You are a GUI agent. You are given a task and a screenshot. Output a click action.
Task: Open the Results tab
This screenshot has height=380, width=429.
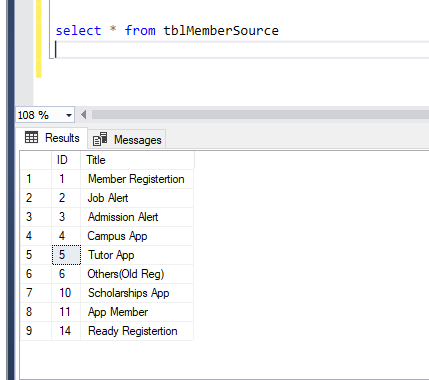point(52,138)
